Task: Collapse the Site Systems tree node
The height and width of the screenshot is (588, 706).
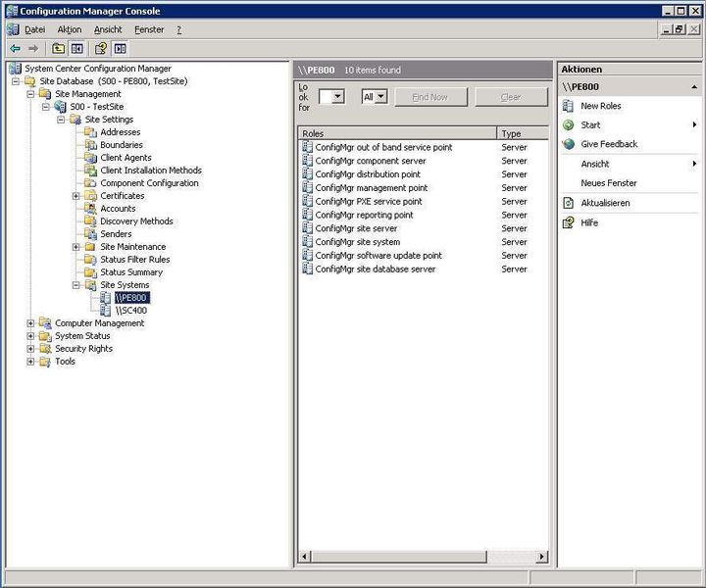Action: (76, 285)
